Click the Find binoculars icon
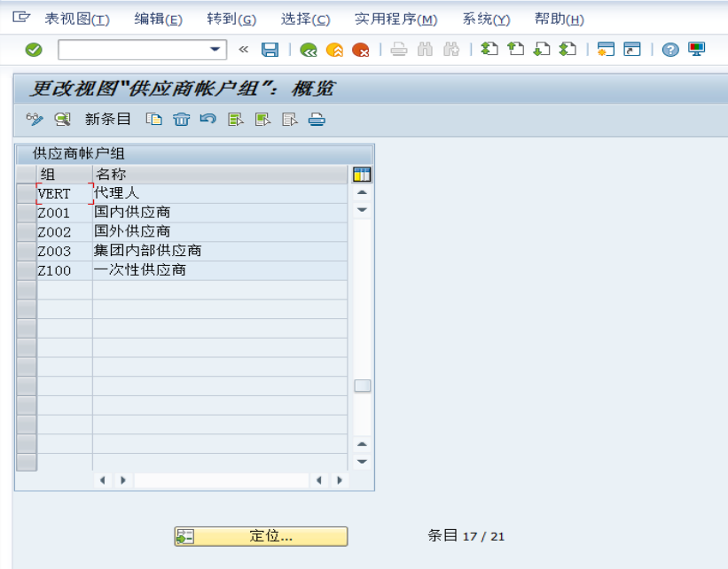The image size is (728, 569). 425,50
